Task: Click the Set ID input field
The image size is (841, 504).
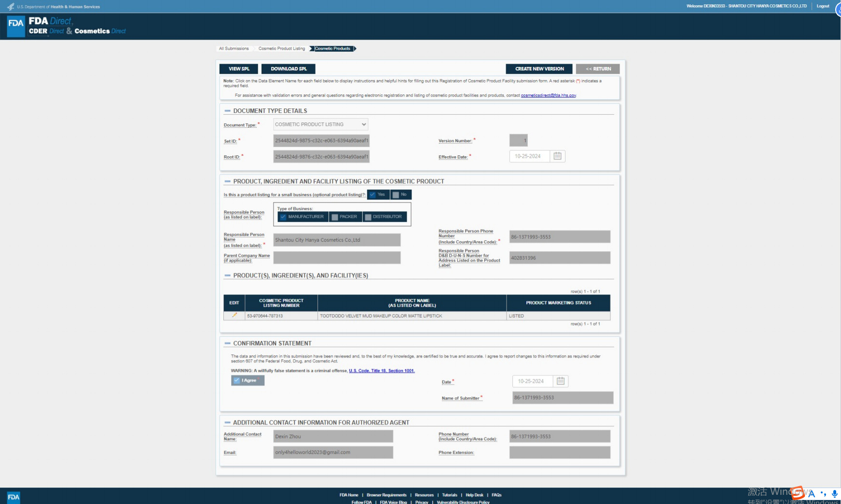Action: coord(321,141)
